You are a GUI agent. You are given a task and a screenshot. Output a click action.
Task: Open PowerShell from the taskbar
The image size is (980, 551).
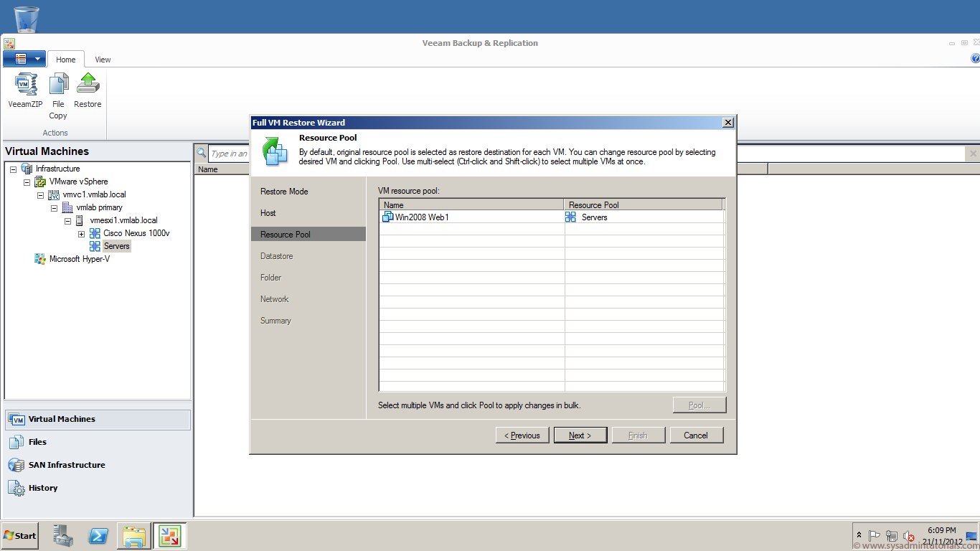coord(98,536)
